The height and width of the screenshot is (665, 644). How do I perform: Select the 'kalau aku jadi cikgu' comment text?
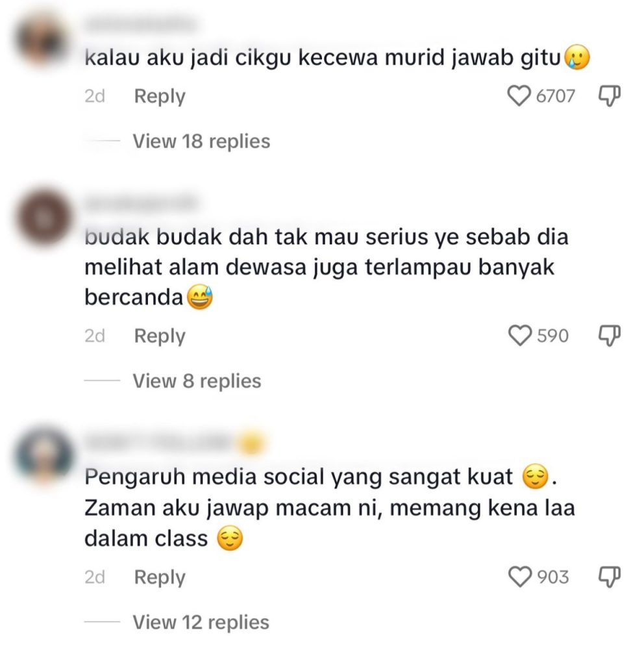point(337,58)
